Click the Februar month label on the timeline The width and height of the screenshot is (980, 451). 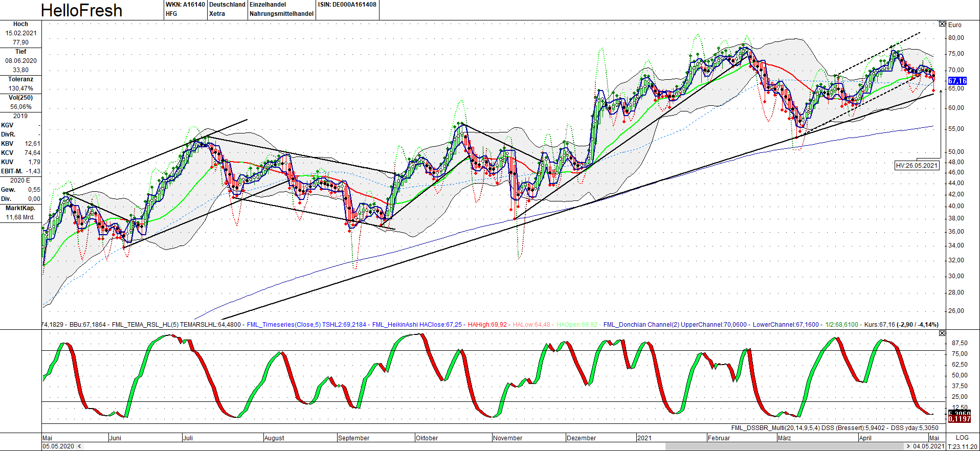(719, 438)
